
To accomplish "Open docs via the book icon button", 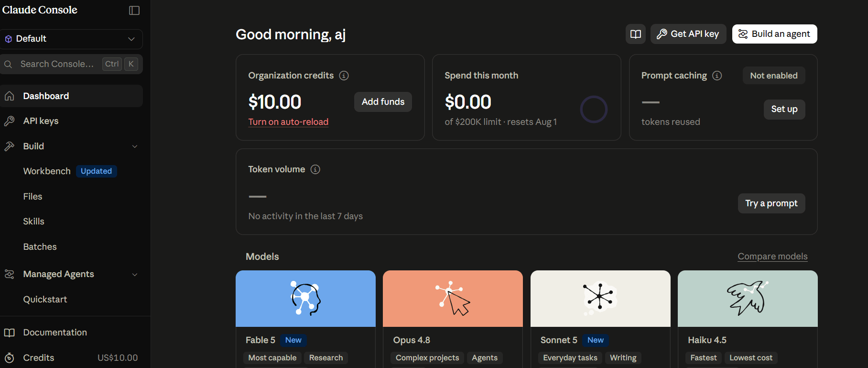I will click(x=636, y=34).
